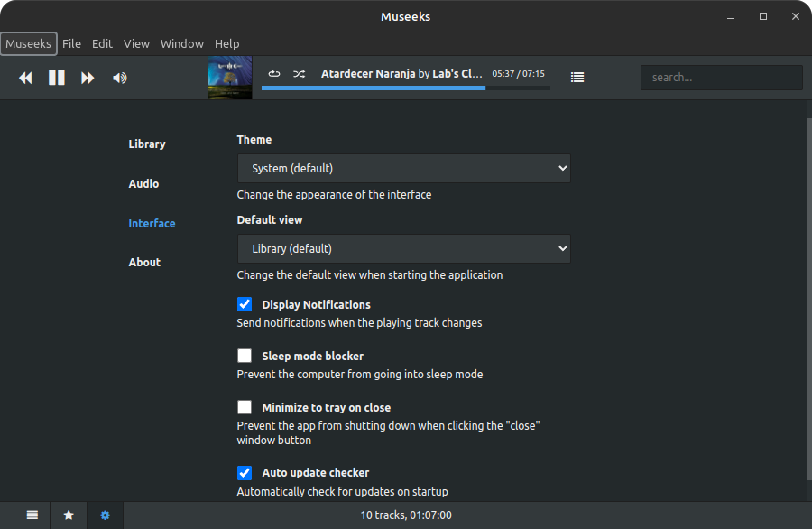Toggle repeat mode icon
812x529 pixels.
(x=274, y=74)
